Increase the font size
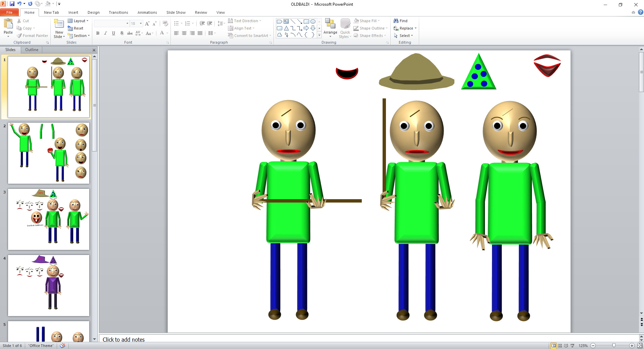Image resolution: width=644 pixels, height=349 pixels. [x=147, y=24]
